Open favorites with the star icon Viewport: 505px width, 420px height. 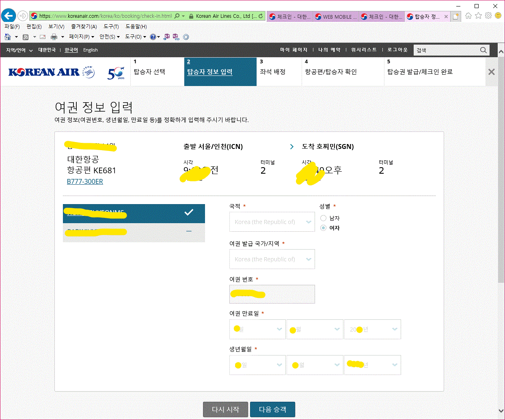coord(478,15)
